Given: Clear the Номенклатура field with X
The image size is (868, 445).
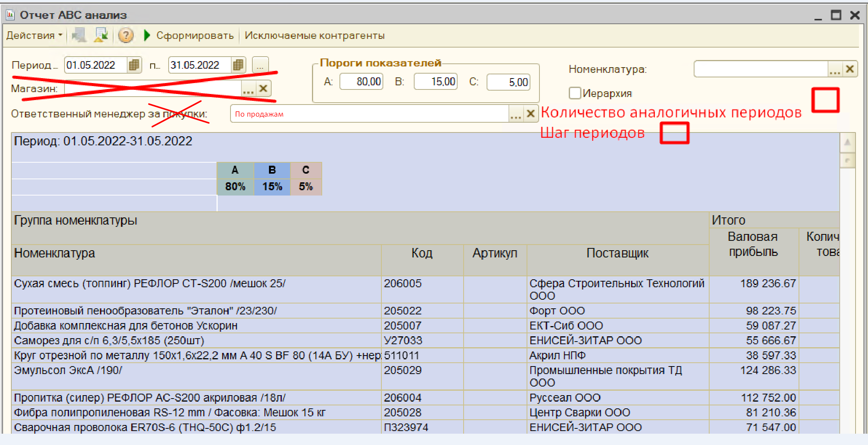Looking at the screenshot, I should click(x=850, y=69).
